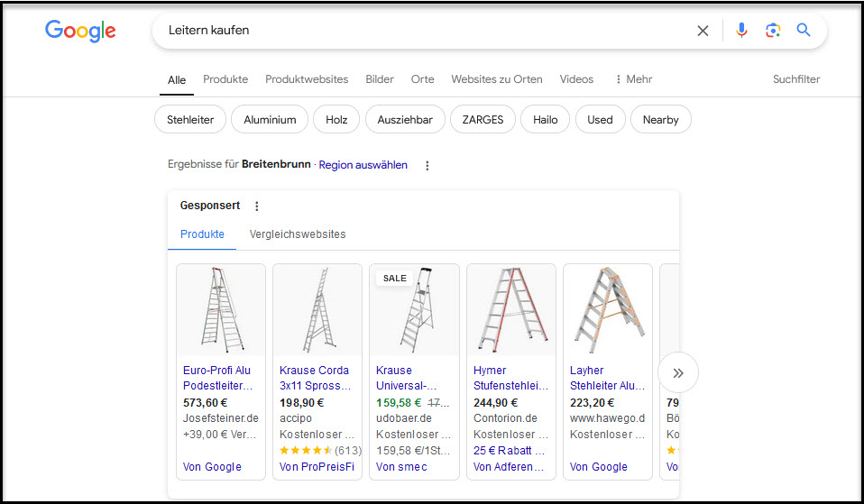The width and height of the screenshot is (864, 504).
Task: Click the Josefsteiner.de seller name
Action: [x=220, y=418]
